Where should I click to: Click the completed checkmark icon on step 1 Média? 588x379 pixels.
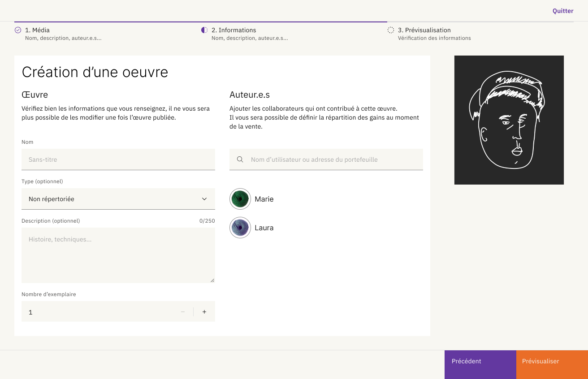pyautogui.click(x=18, y=30)
